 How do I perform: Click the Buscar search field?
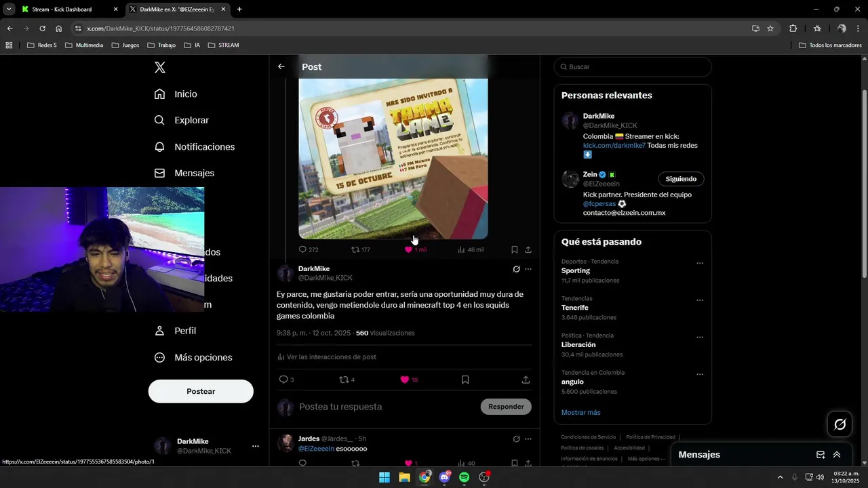633,66
